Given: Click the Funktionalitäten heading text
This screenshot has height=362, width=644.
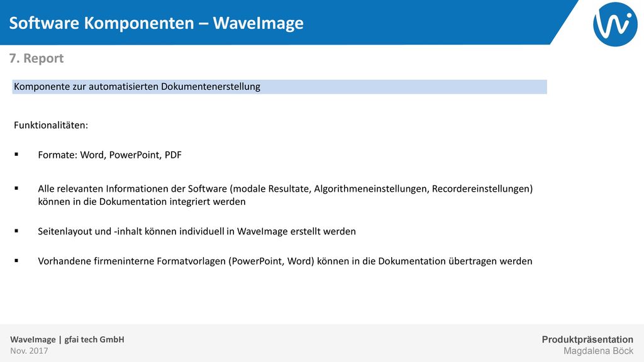Looking at the screenshot, I should pyautogui.click(x=51, y=125).
